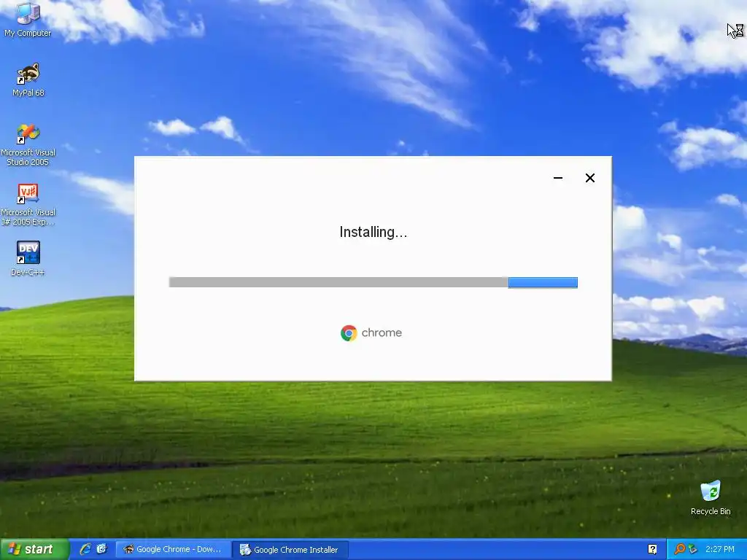Minimize the Chrome installer window
This screenshot has width=747, height=560.
pyautogui.click(x=558, y=178)
